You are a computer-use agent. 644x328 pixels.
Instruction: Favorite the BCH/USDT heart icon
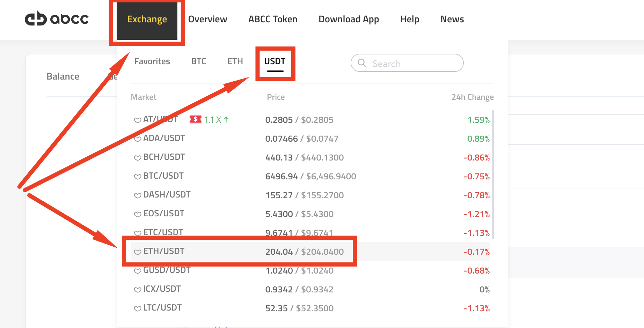pyautogui.click(x=137, y=158)
